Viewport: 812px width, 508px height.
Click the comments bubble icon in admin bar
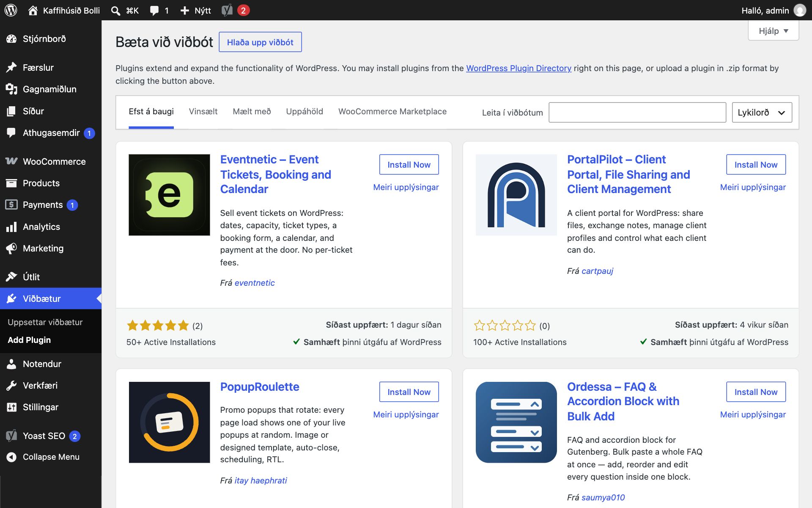click(x=154, y=11)
